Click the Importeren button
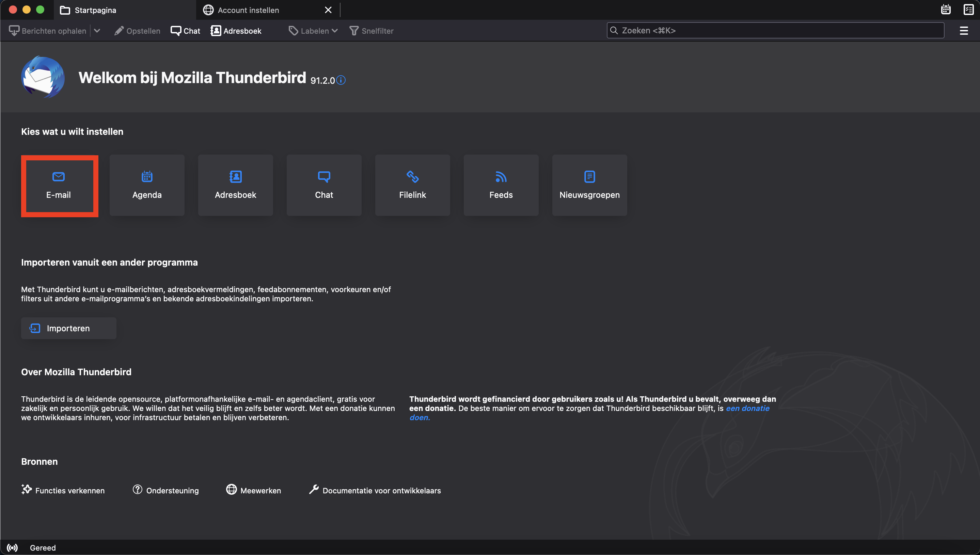Screen dimensions: 980x555 (68, 328)
